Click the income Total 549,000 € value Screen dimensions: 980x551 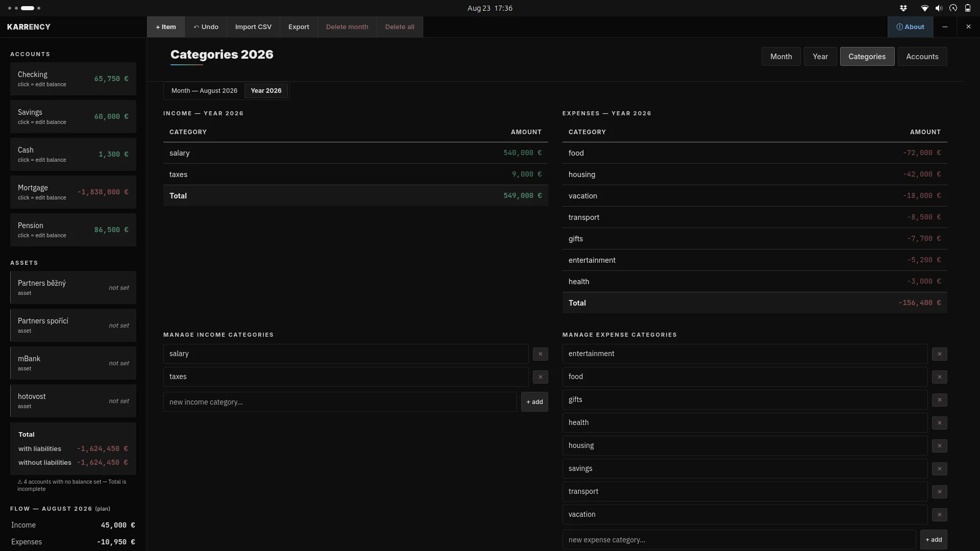523,196
